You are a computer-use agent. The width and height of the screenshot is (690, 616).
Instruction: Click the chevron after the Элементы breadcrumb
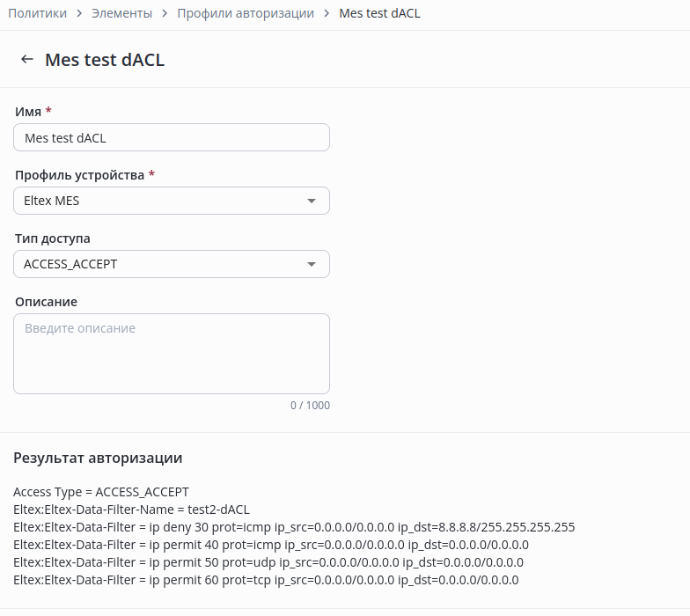[165, 14]
